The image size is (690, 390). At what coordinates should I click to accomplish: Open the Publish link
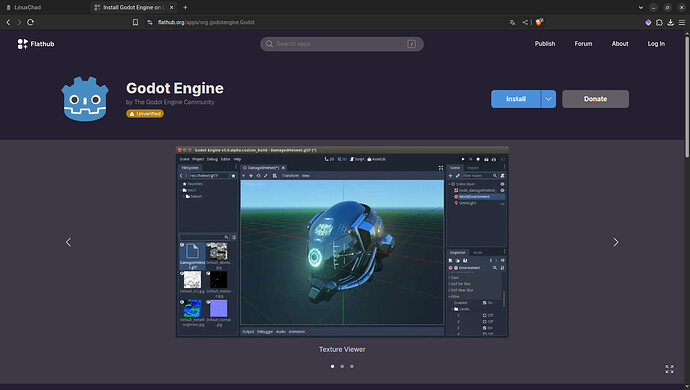545,44
